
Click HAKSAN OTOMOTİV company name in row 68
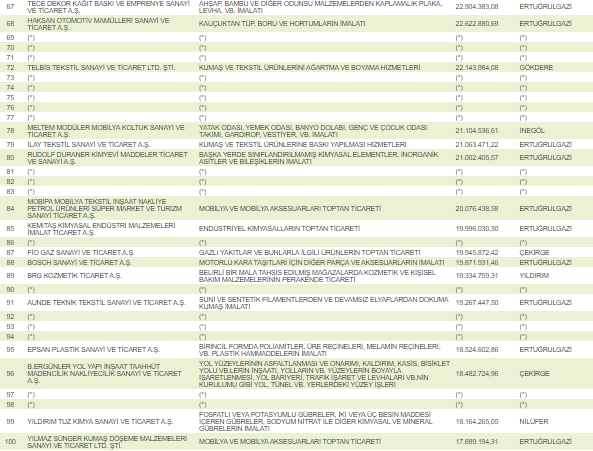98,24
